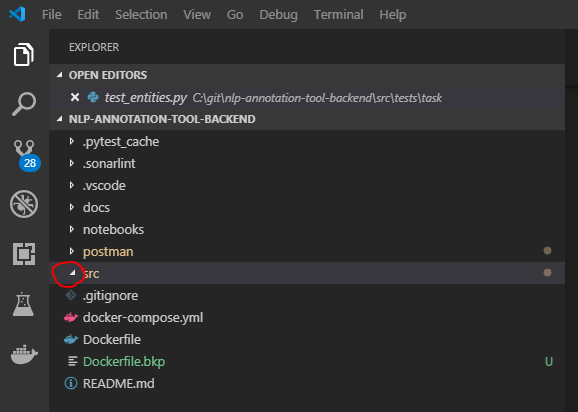Click the blue Dockerfile whale icon
The height and width of the screenshot is (412, 578).
(x=71, y=339)
